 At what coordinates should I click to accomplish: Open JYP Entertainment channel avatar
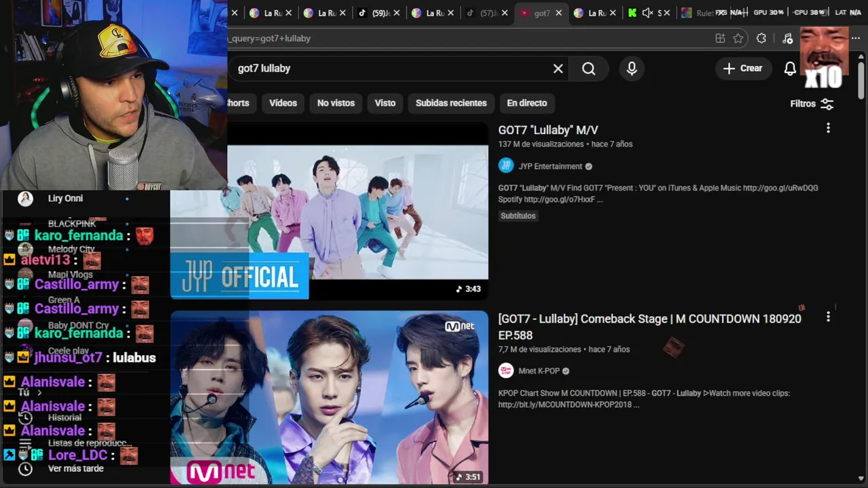point(506,166)
